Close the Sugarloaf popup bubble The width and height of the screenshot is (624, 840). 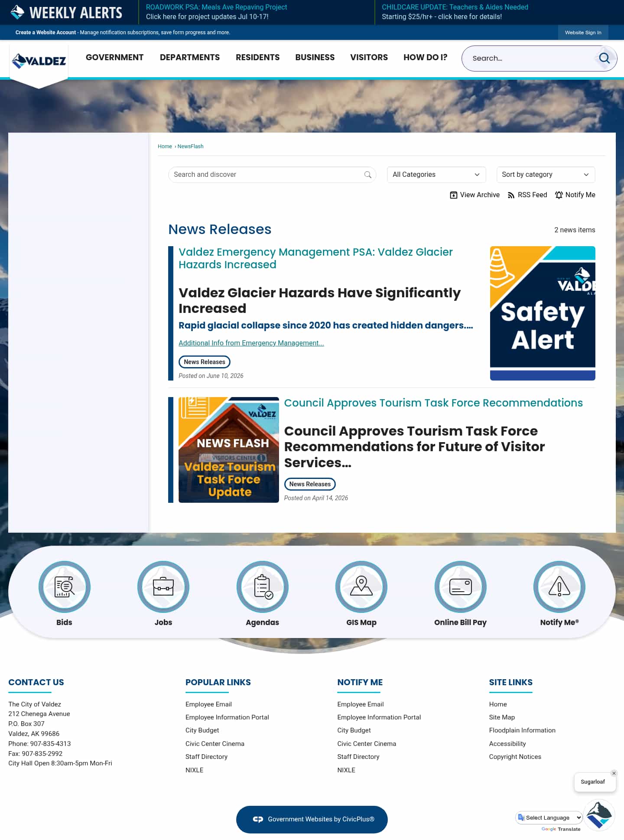[614, 773]
